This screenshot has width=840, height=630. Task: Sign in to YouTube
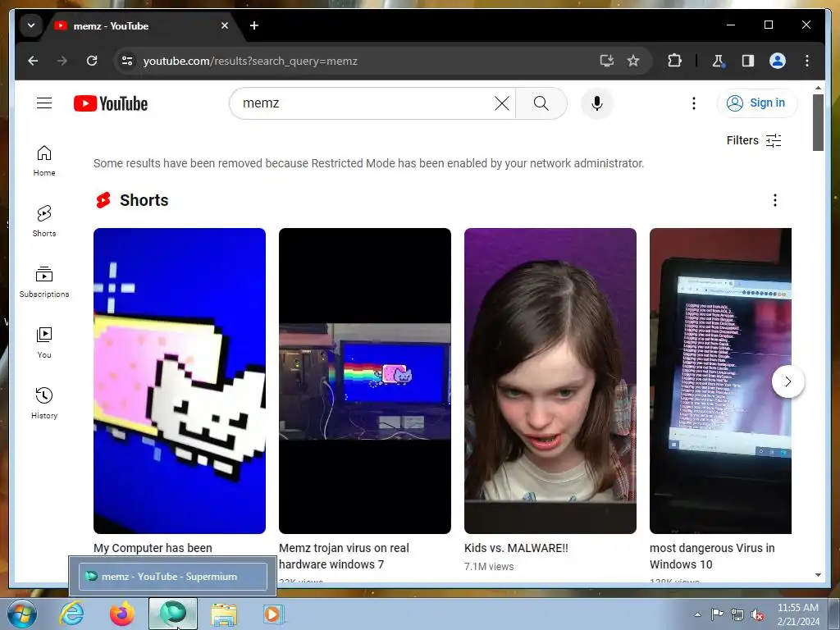(x=756, y=103)
